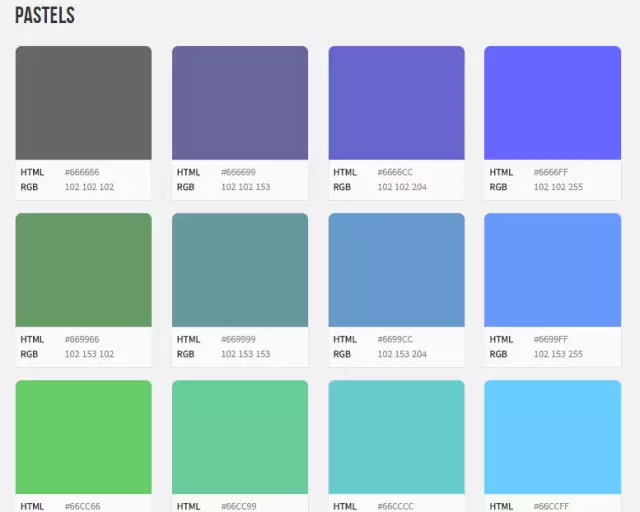Image resolution: width=640 pixels, height=512 pixels.
Task: Select the #66CC99 mint green swatch
Action: point(240,437)
